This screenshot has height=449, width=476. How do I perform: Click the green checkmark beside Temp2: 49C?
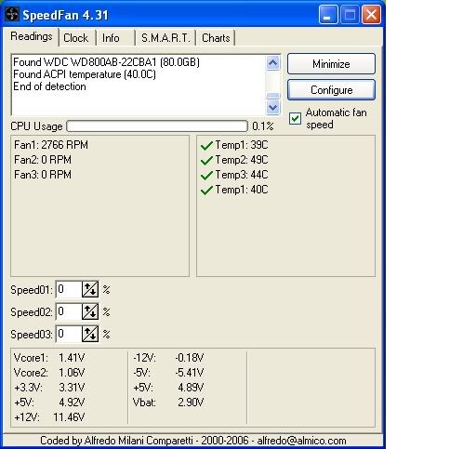pyautogui.click(x=206, y=160)
